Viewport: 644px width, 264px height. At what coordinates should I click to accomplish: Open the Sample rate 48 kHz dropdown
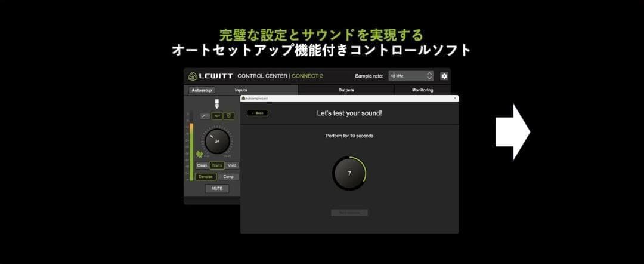tap(411, 76)
